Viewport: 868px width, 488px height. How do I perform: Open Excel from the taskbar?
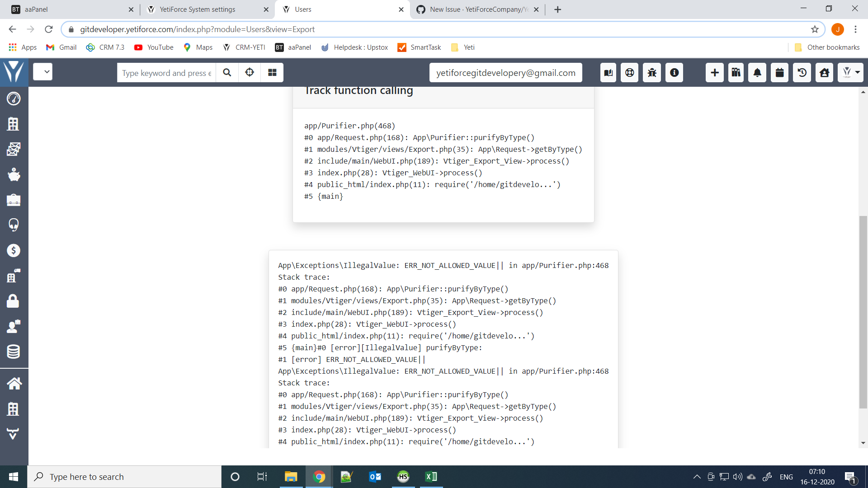(431, 477)
